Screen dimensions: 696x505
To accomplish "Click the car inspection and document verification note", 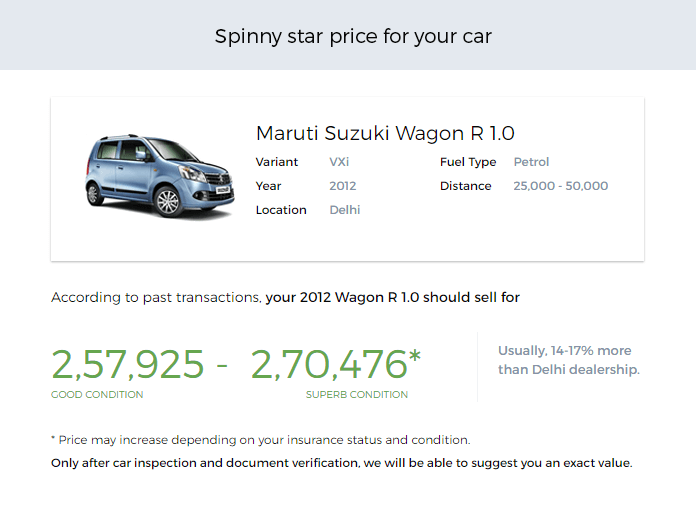I will pos(341,463).
